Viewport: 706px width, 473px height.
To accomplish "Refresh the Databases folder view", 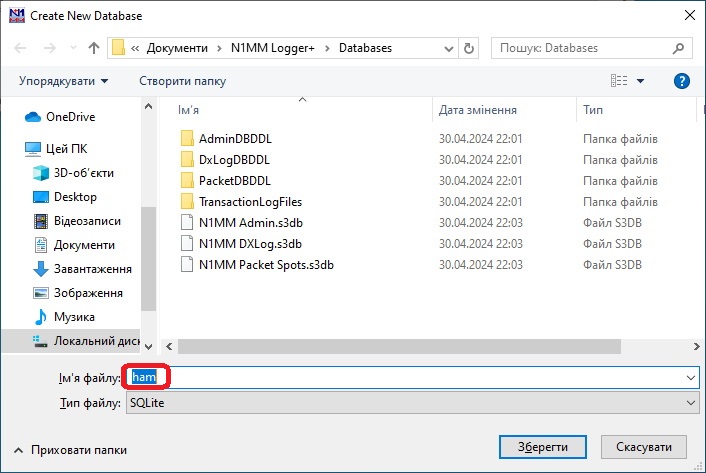I will pyautogui.click(x=469, y=48).
